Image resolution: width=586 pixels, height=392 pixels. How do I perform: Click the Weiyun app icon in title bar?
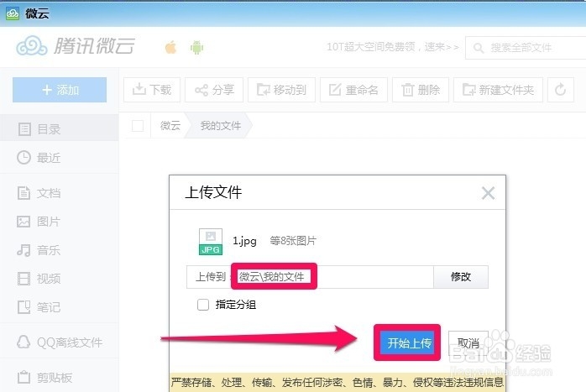point(13,13)
